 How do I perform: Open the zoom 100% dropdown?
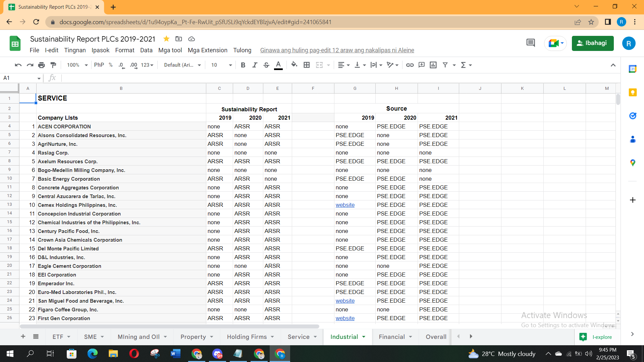point(77,65)
